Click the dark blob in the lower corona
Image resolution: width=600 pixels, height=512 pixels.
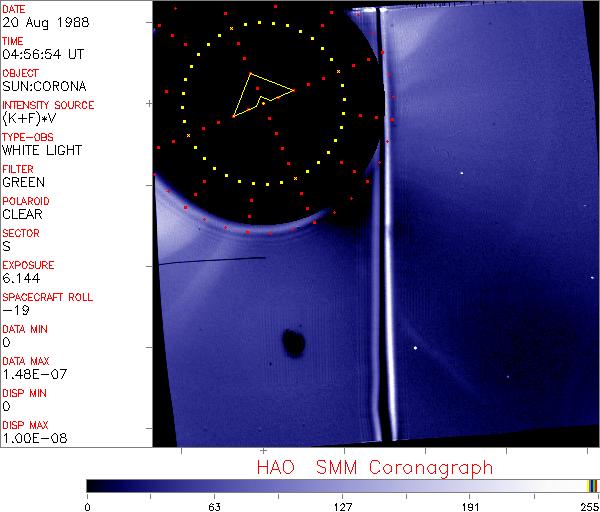[294, 343]
